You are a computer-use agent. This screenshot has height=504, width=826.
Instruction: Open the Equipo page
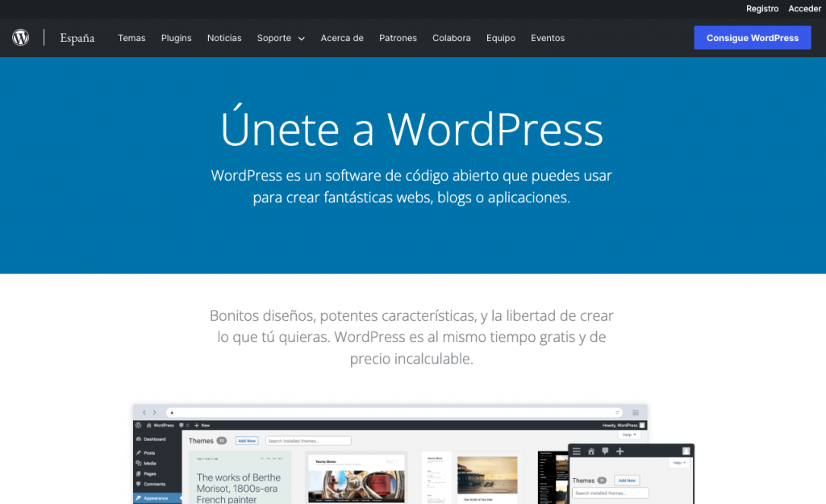click(x=501, y=38)
